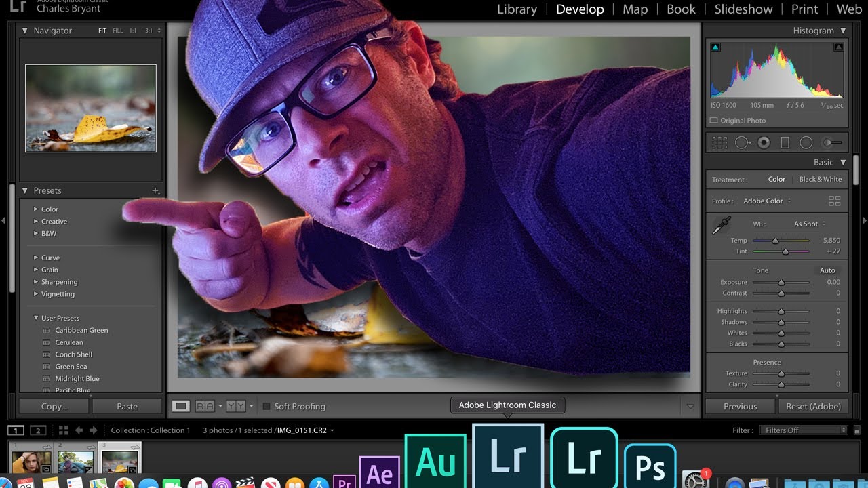Open the WB As Shot dropdown
Viewport: 868px width, 488px height.
(810, 224)
